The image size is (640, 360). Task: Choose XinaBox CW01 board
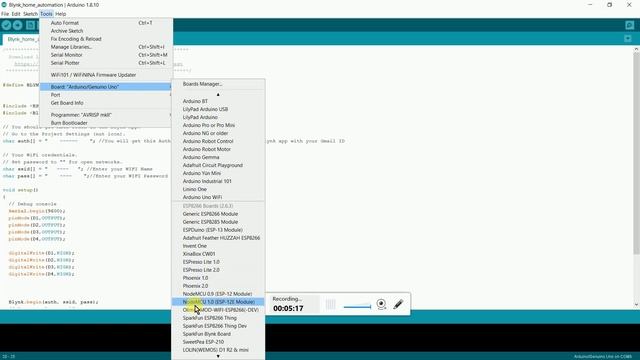(x=218, y=254)
